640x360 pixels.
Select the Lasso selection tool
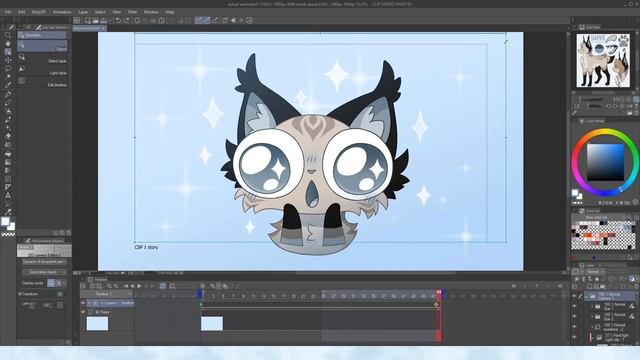point(8,69)
